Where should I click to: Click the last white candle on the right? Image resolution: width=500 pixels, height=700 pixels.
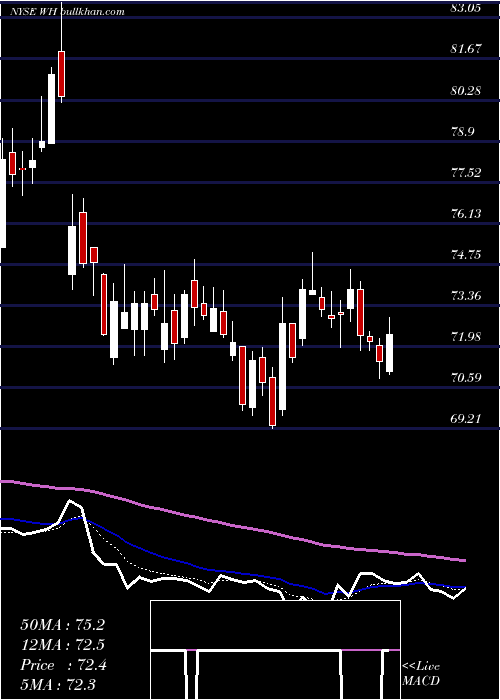(x=390, y=353)
